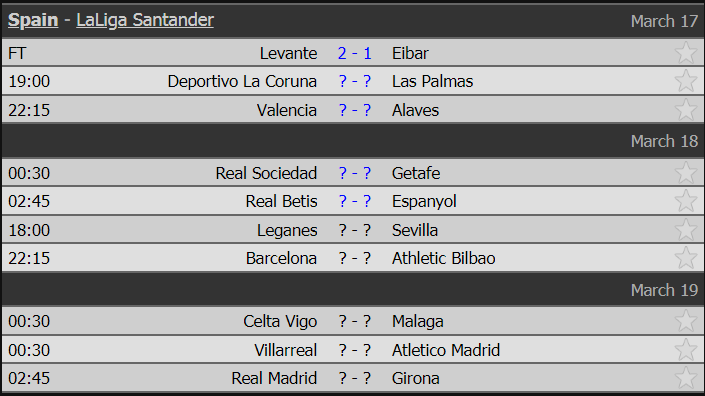Toggle favorite star for Valencia vs Alaves

(x=686, y=110)
